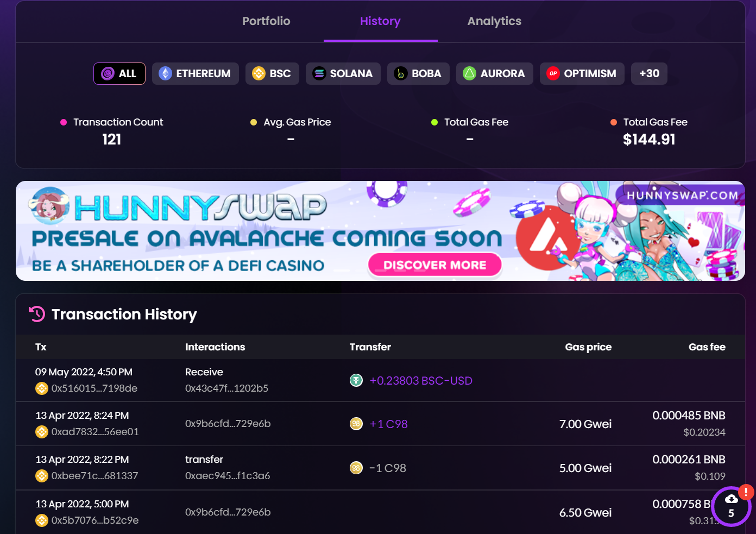Screen dimensions: 756x534
Task: Filter transactions by Ethereum
Action: click(196, 73)
